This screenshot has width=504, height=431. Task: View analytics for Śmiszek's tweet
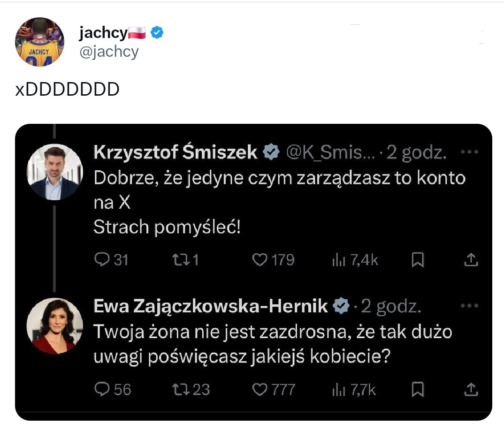338,260
